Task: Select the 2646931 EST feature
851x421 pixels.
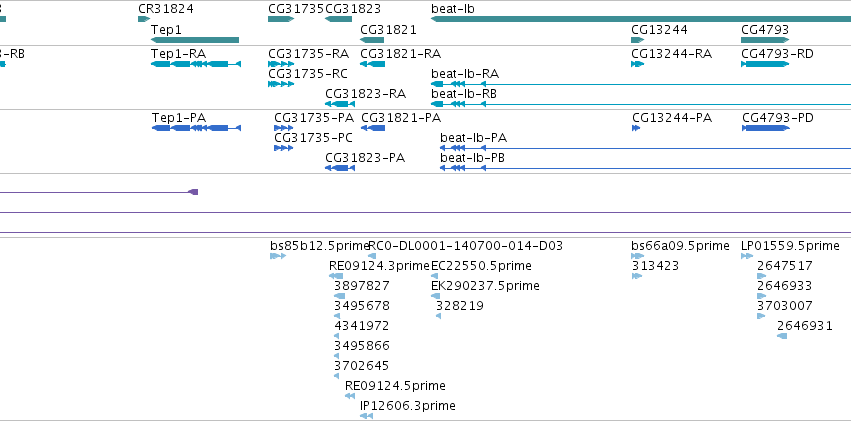Action: pyautogui.click(x=782, y=336)
